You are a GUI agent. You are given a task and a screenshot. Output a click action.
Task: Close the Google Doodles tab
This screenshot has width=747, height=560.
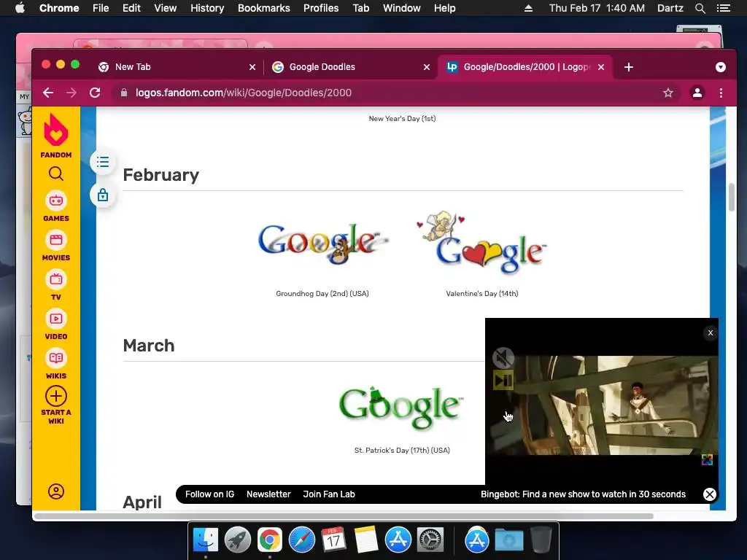tap(427, 67)
